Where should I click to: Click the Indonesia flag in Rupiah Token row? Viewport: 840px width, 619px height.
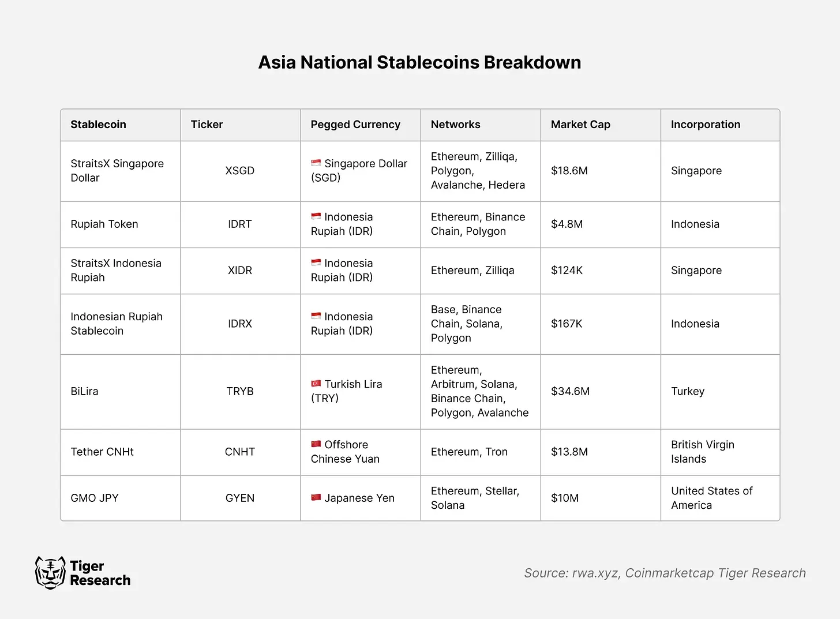click(x=316, y=216)
